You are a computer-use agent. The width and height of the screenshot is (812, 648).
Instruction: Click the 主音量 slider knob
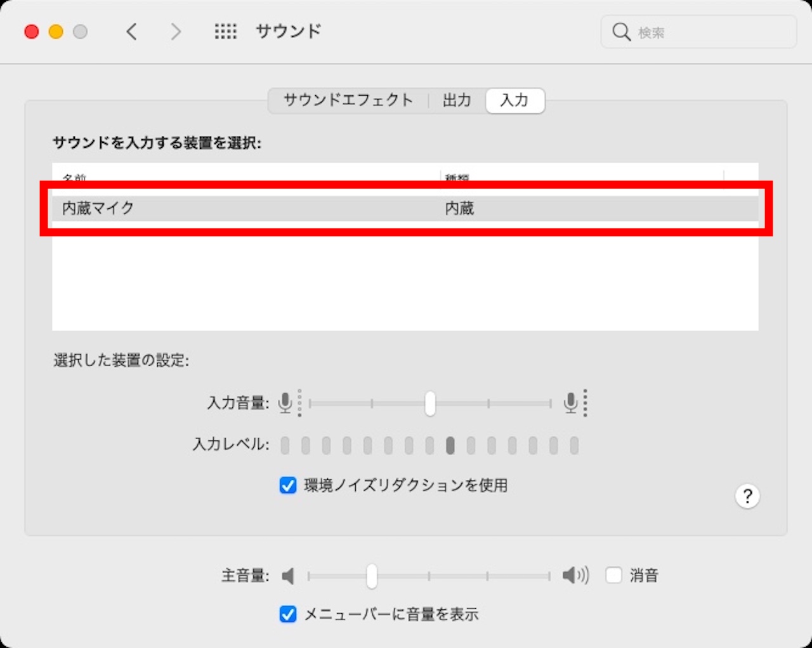coord(372,576)
